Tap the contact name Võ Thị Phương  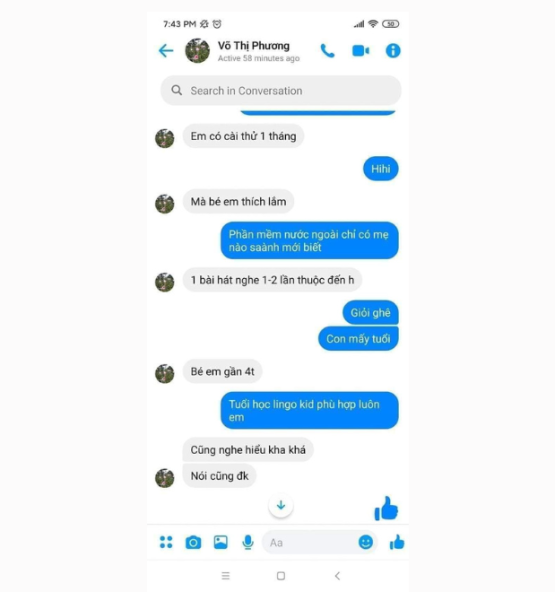click(x=253, y=46)
